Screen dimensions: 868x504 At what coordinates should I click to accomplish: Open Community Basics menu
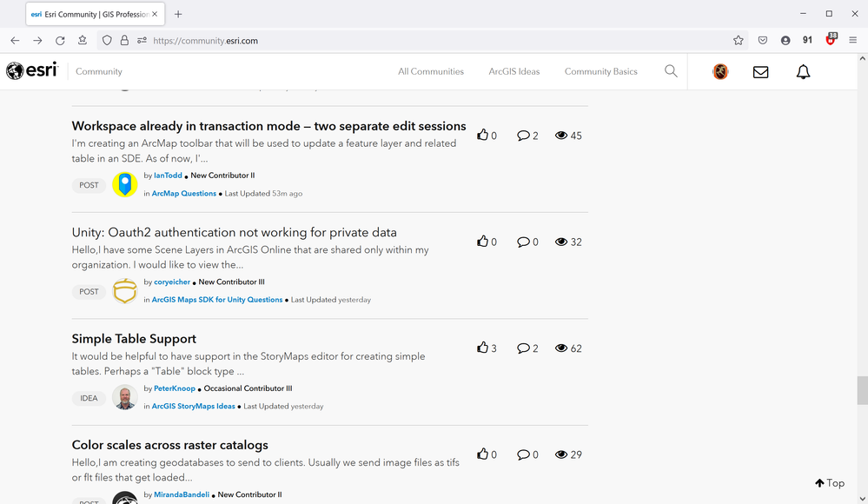click(x=600, y=71)
